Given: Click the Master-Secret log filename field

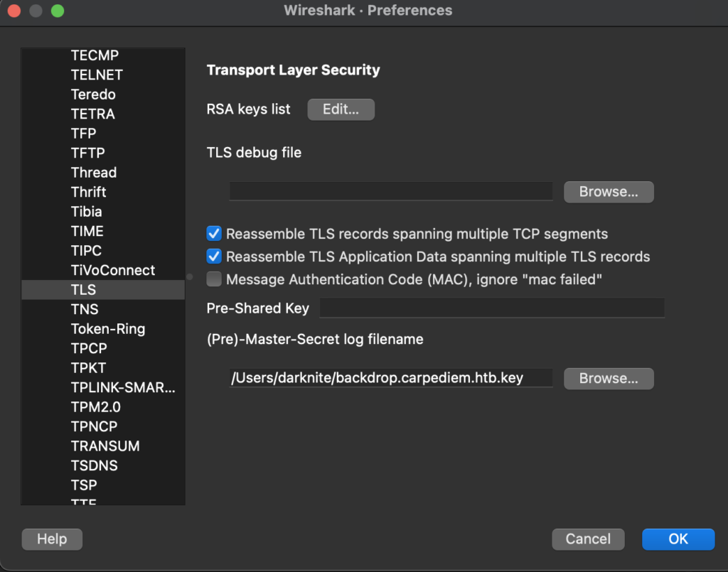Looking at the screenshot, I should (390, 378).
